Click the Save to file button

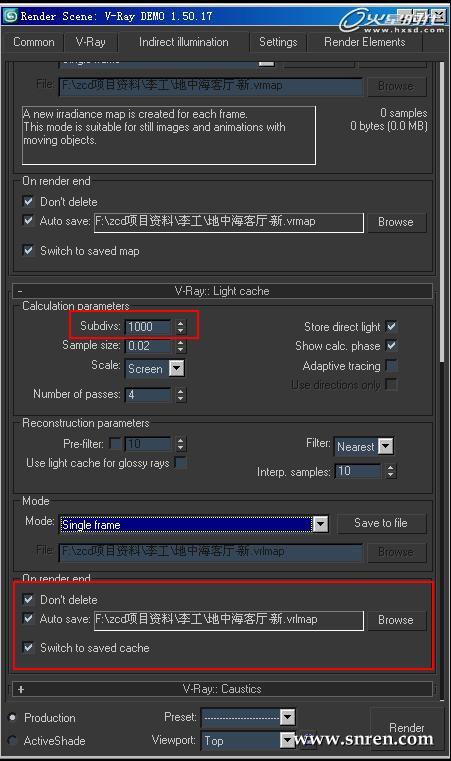pos(381,523)
